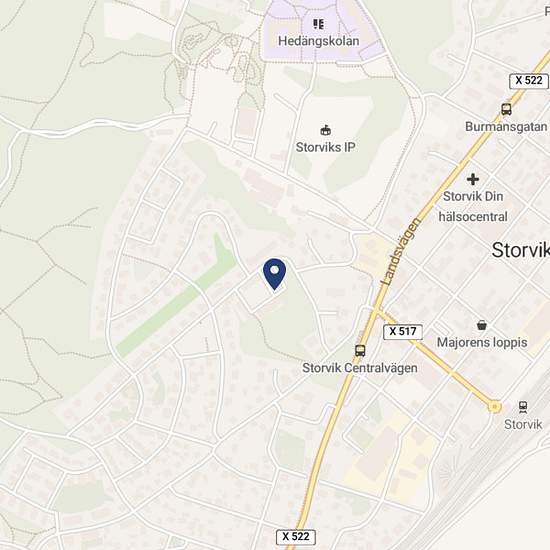
Task: Click the Storviks IP sports ground icon
Action: tap(326, 130)
